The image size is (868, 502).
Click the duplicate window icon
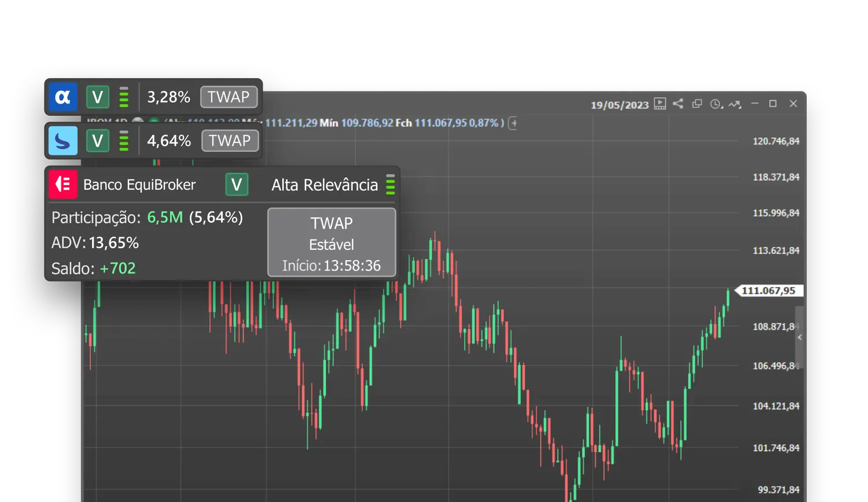(x=697, y=104)
